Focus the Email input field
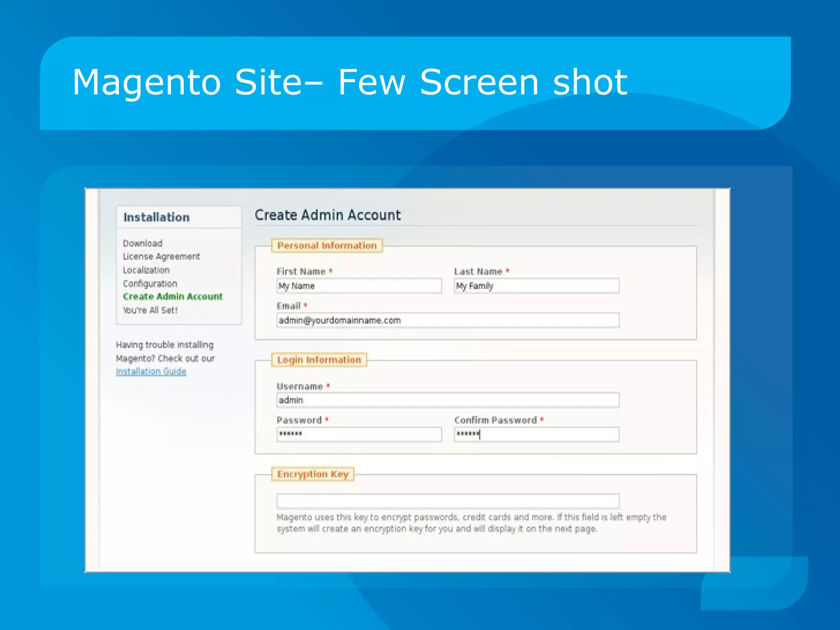 [448, 320]
